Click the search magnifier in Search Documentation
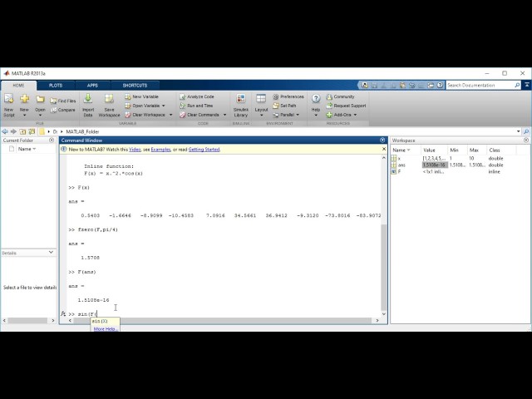Viewport: 532px width, 399px height. tap(517, 85)
